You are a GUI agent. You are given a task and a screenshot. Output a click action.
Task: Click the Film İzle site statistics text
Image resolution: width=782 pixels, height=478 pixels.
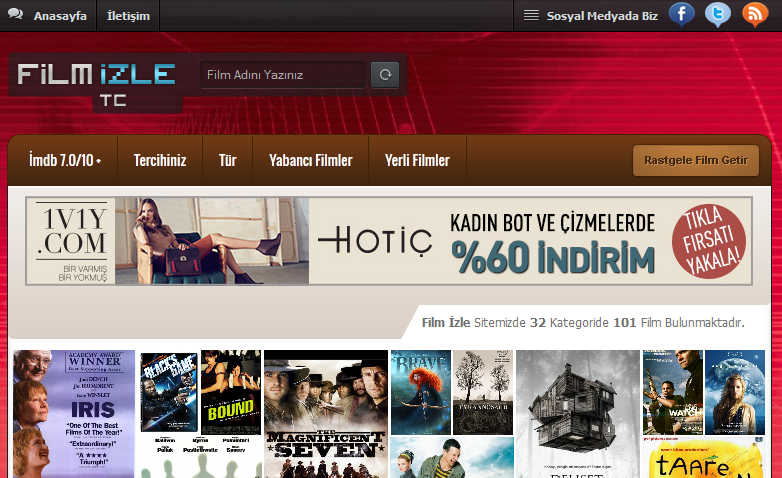(583, 323)
